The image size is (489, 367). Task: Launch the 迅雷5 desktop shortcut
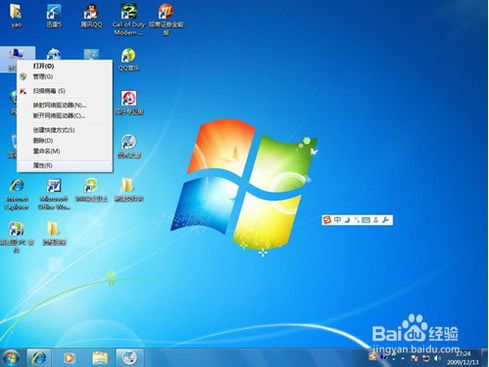53,15
